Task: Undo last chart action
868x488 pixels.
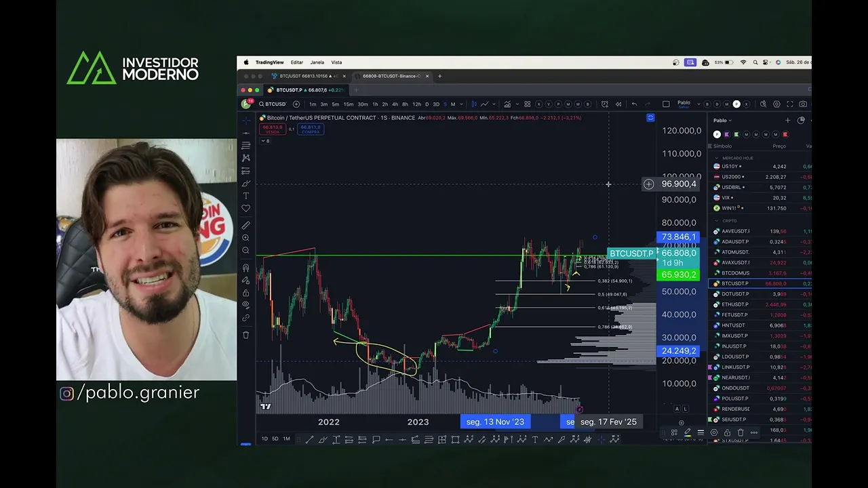Action: [x=634, y=104]
